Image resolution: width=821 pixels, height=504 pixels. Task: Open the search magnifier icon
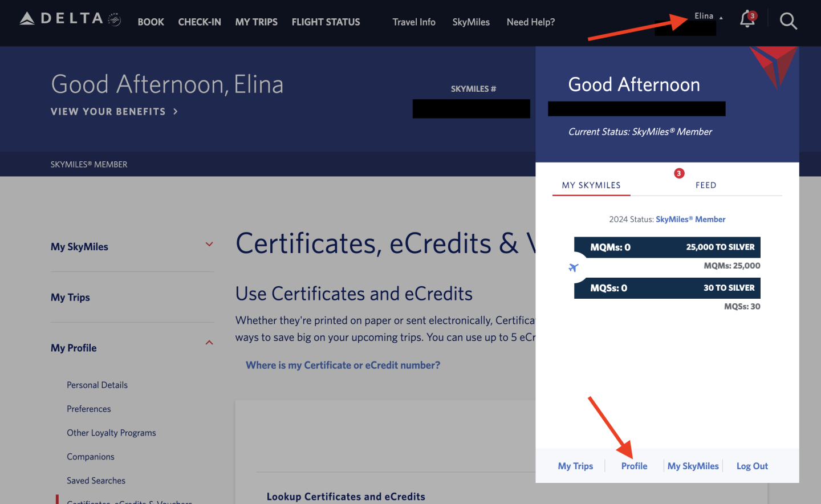point(789,22)
